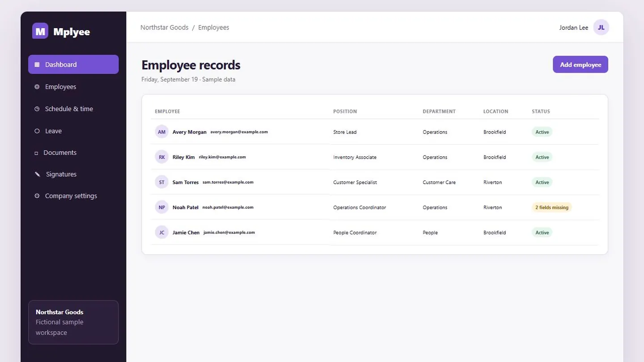Open the JL user avatar

pyautogui.click(x=601, y=27)
